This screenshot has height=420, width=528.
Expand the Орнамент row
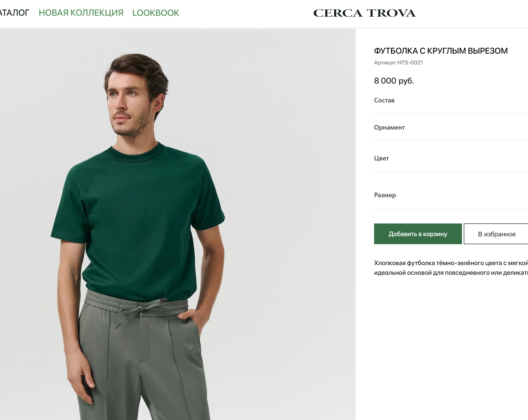click(x=451, y=127)
